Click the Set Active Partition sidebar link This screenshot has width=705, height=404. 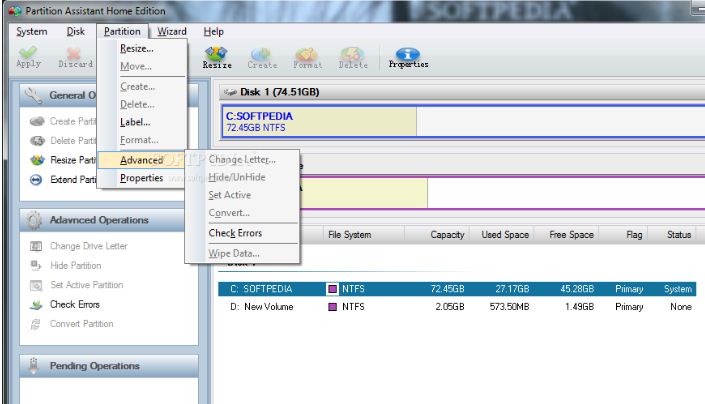pyautogui.click(x=86, y=285)
